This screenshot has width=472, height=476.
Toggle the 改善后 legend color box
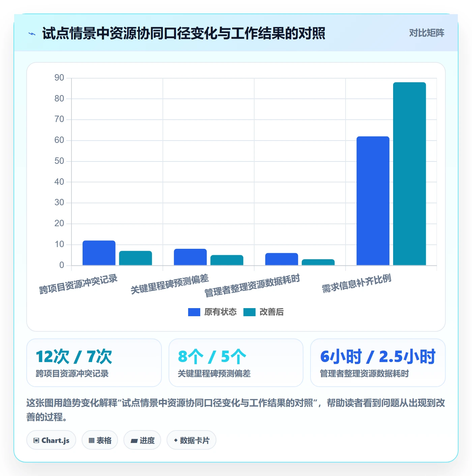point(249,312)
